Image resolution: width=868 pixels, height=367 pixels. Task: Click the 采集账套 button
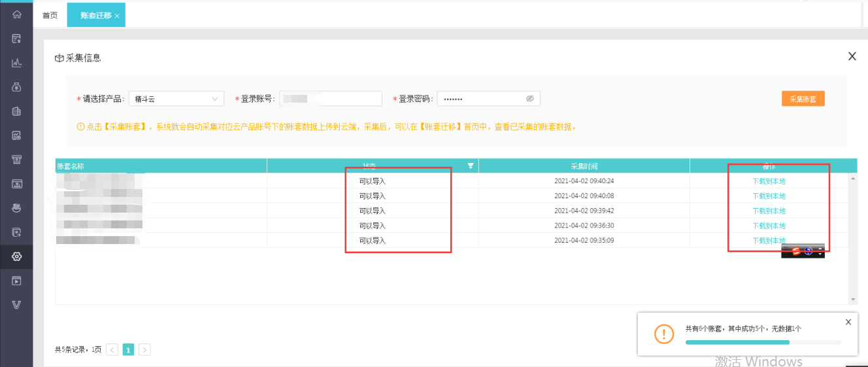[x=803, y=99]
